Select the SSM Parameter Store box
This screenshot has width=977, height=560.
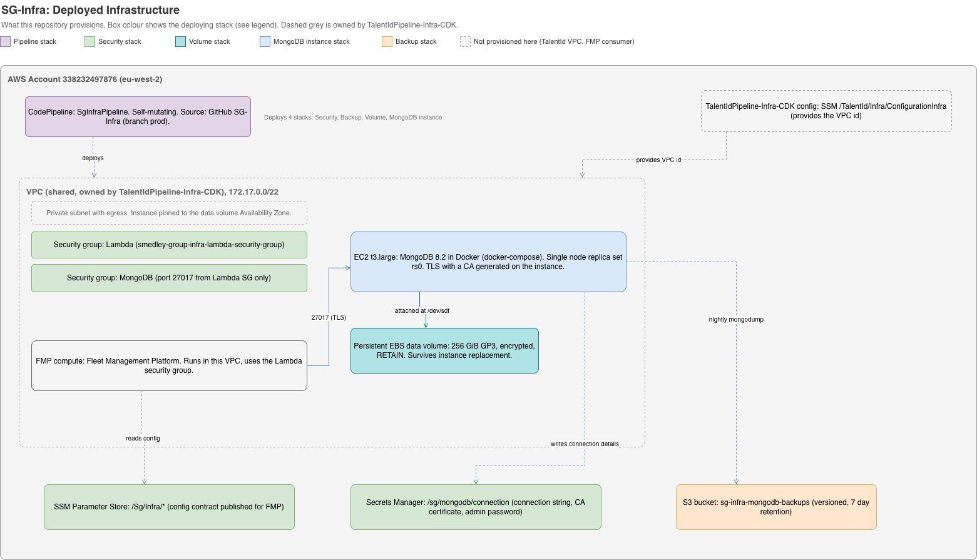(169, 507)
